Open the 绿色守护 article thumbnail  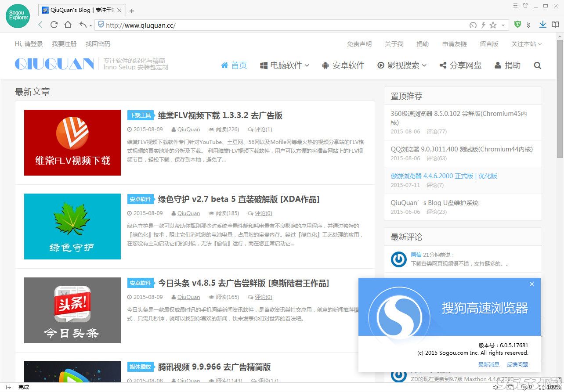click(x=72, y=227)
